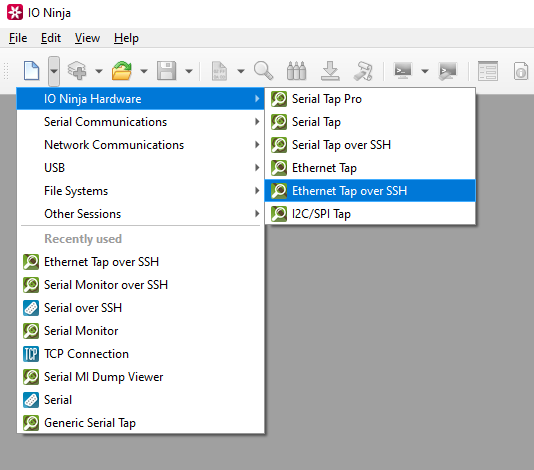
Task: Click the Serial Monitor icon
Action: point(31,331)
